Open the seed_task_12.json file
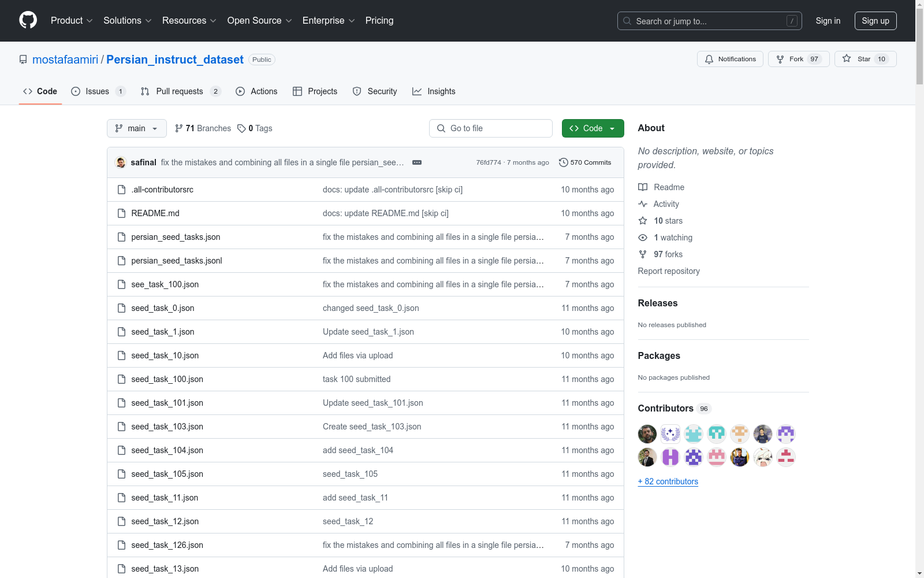This screenshot has height=578, width=924. (x=165, y=521)
